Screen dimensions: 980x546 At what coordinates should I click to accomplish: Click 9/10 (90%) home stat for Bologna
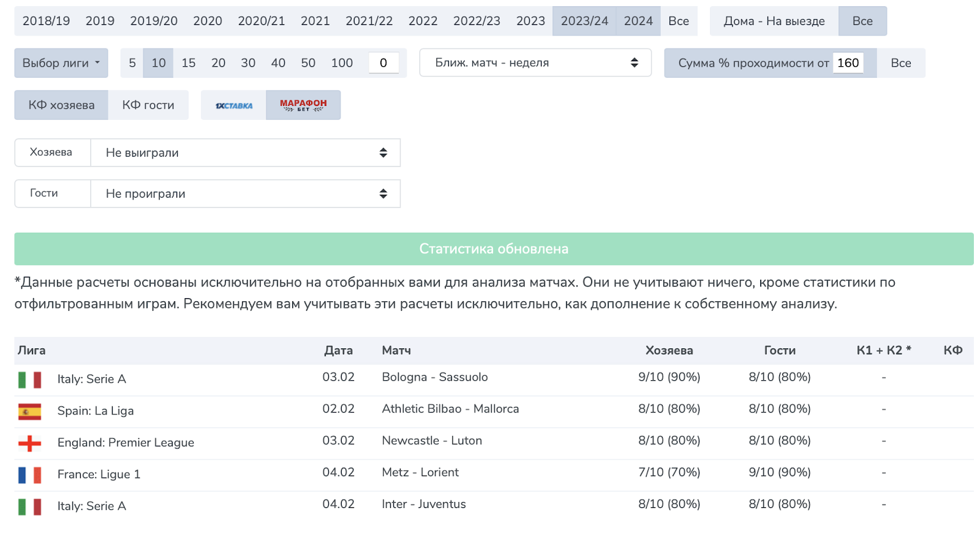click(x=669, y=377)
